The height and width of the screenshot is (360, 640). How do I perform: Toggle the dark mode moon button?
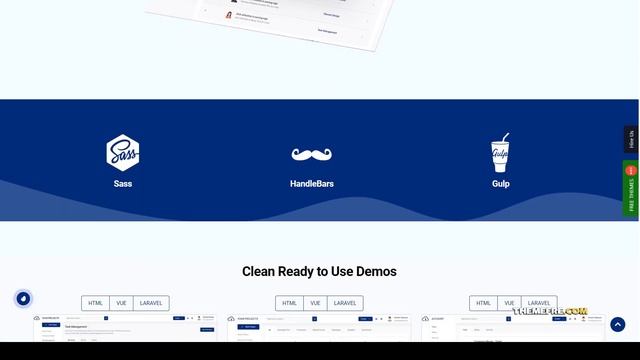23,299
